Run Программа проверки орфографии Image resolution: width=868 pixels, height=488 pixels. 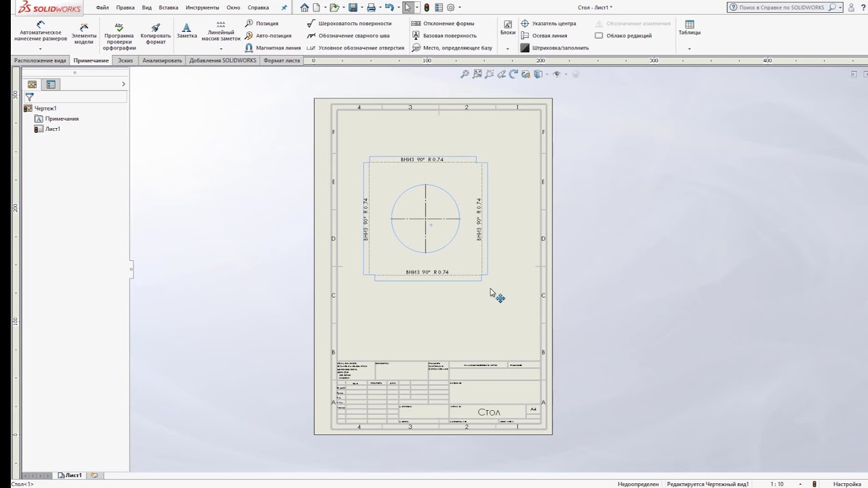coord(119,37)
